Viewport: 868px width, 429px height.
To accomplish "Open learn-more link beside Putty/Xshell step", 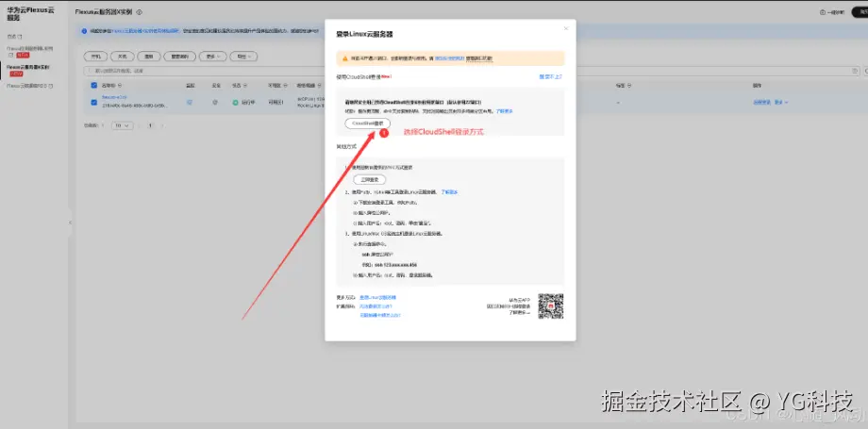I will [x=449, y=192].
